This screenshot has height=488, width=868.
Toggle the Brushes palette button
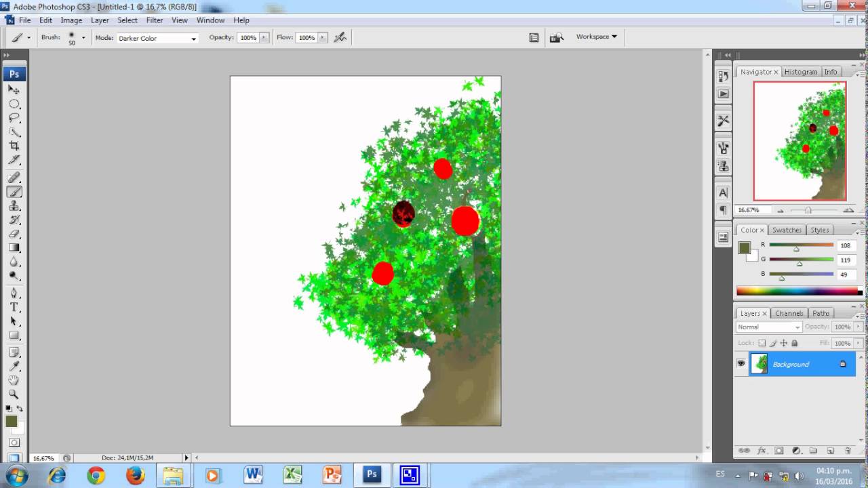point(534,38)
